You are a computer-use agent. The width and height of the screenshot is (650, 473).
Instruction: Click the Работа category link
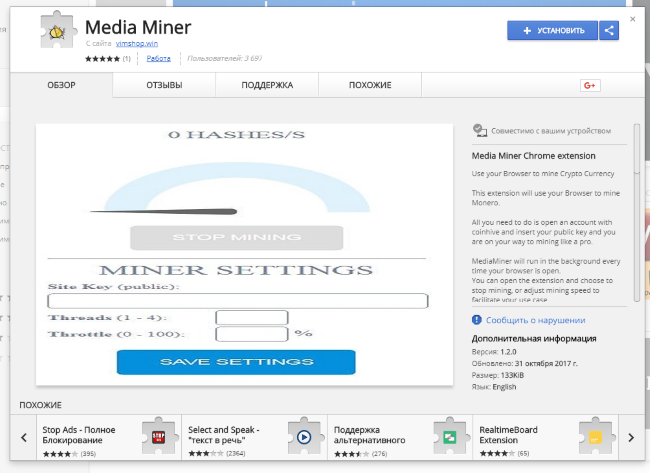(x=158, y=59)
